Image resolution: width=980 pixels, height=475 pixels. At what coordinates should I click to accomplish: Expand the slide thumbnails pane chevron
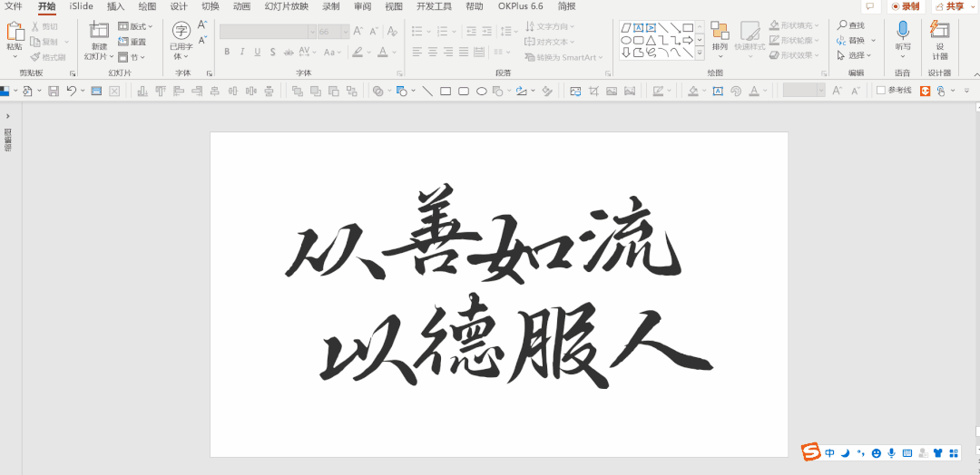[x=7, y=116]
